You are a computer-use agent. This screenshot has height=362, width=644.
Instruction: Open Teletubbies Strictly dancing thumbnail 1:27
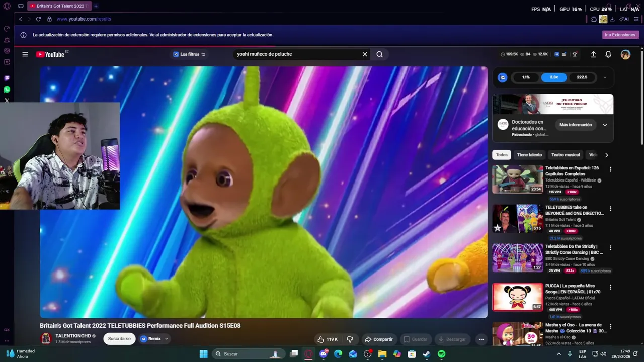518,258
